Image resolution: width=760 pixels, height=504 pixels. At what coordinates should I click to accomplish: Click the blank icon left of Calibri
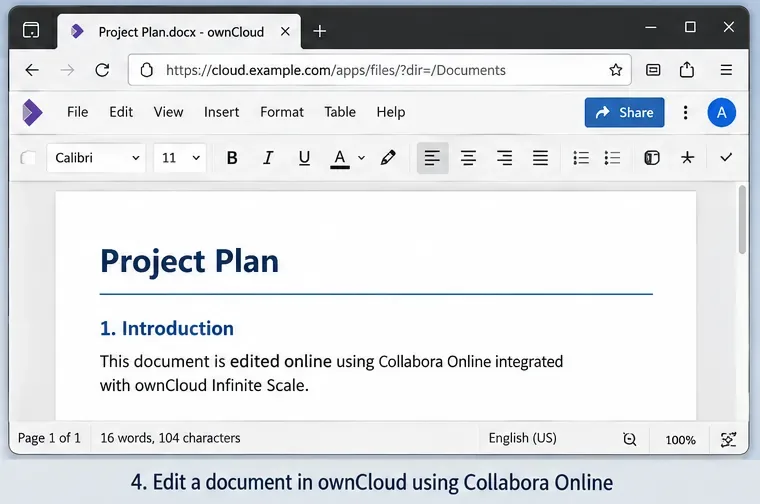[x=28, y=158]
